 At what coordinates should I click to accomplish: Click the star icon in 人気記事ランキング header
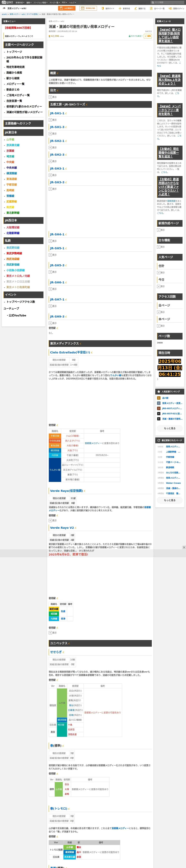(x=159, y=392)
